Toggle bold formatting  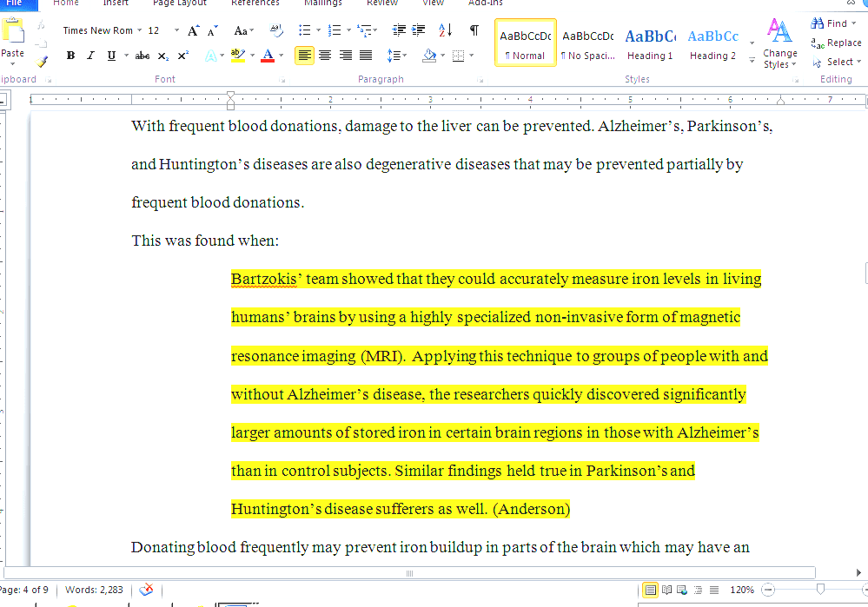coord(70,55)
